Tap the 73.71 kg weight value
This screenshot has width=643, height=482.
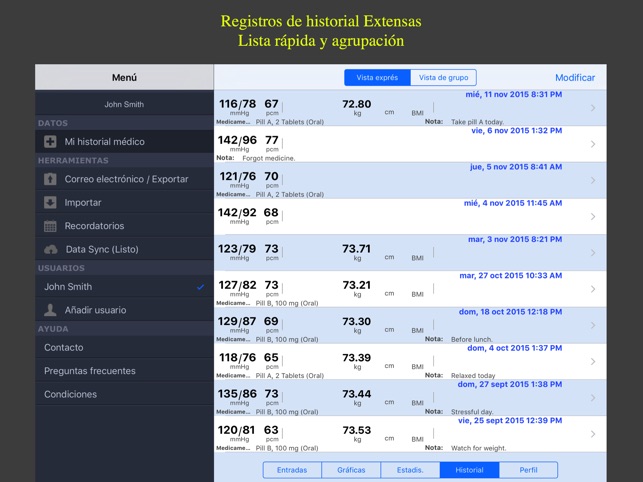[357, 249]
